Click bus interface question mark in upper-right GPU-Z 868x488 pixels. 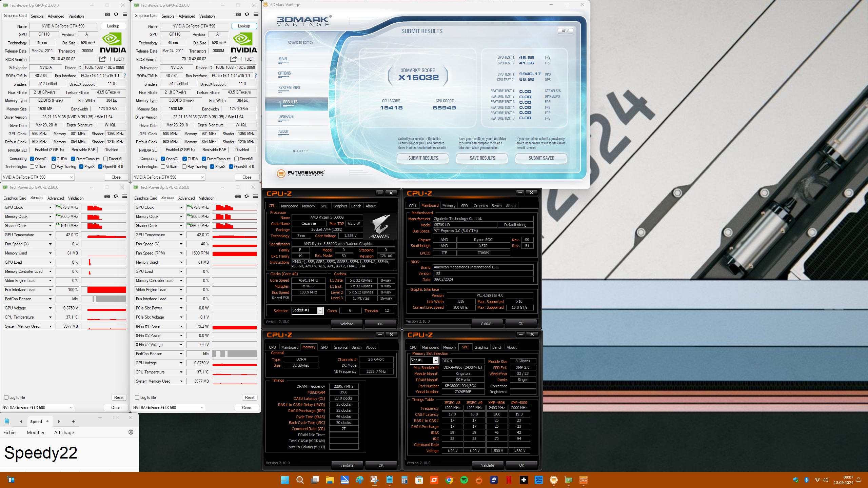pos(256,76)
